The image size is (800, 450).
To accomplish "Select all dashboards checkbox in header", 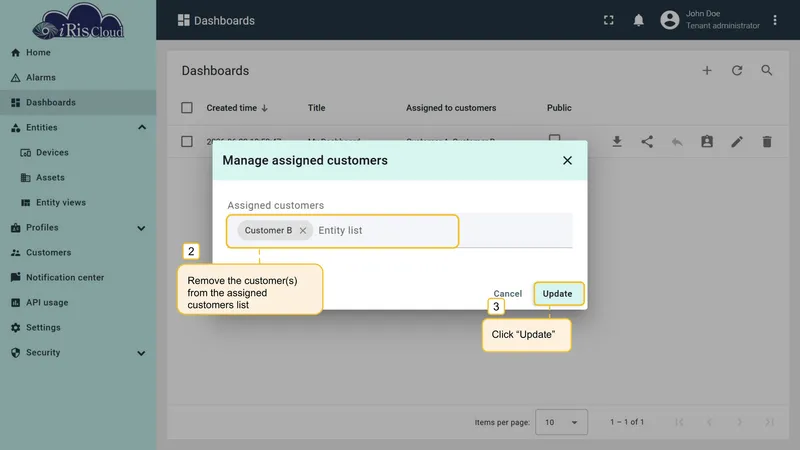I will [x=187, y=108].
